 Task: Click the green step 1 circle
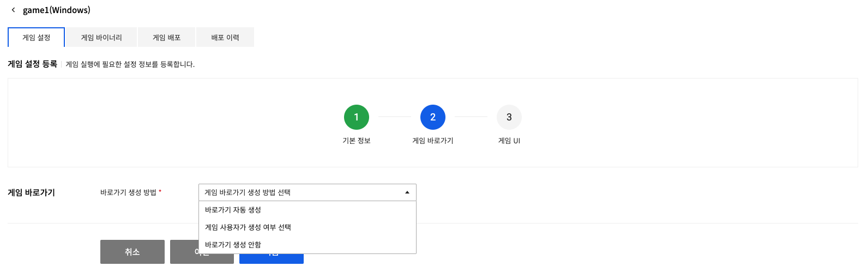357,117
